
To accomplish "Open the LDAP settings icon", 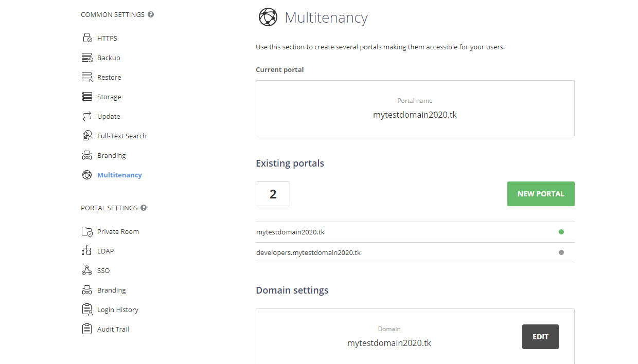I will point(86,250).
